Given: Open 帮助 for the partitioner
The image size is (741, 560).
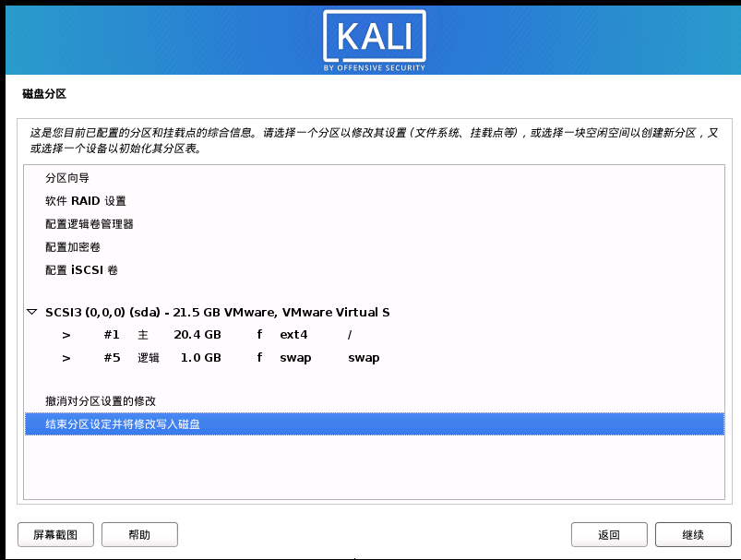Looking at the screenshot, I should click(139, 534).
